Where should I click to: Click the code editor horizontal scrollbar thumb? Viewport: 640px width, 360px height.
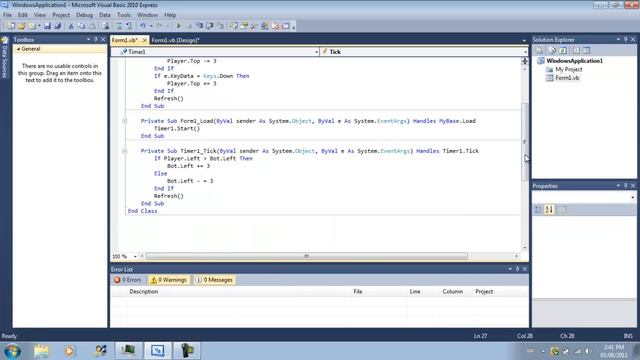point(307,256)
